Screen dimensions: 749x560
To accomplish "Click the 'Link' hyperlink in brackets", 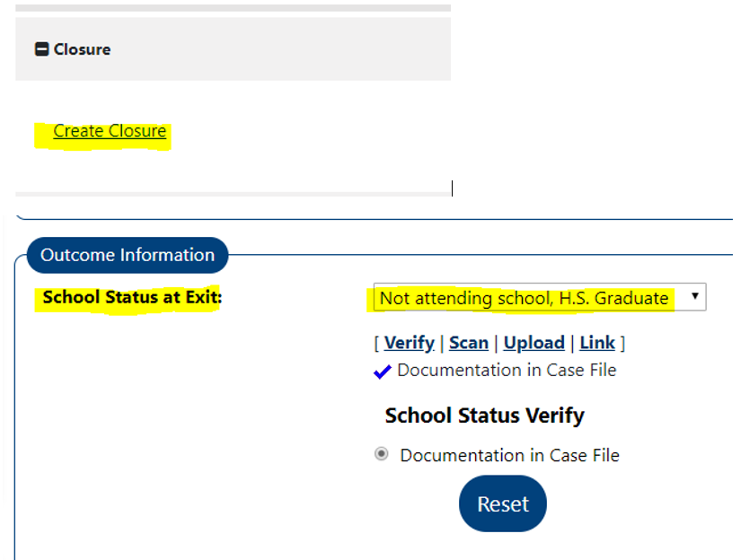I will [x=597, y=343].
